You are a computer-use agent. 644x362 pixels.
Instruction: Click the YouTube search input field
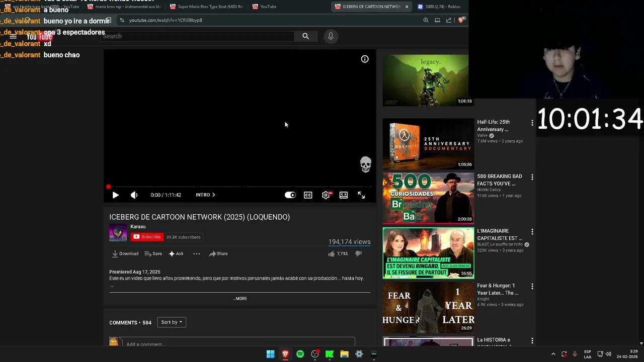point(197,36)
